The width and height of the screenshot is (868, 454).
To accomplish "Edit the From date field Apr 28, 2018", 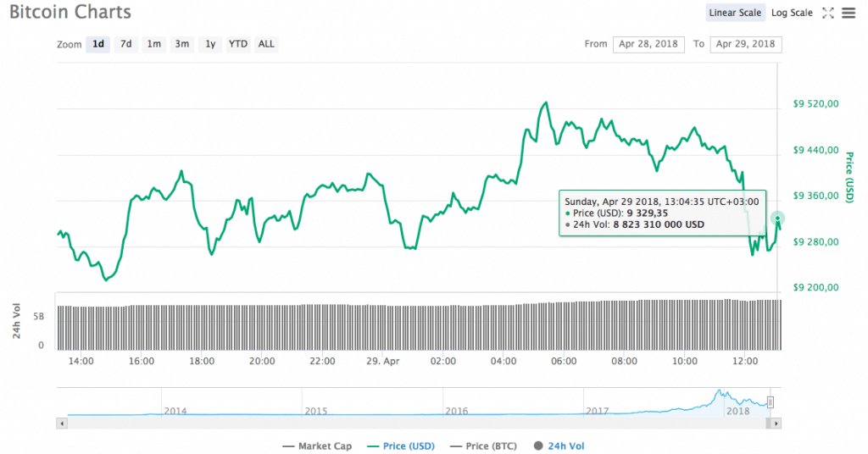I will point(648,44).
